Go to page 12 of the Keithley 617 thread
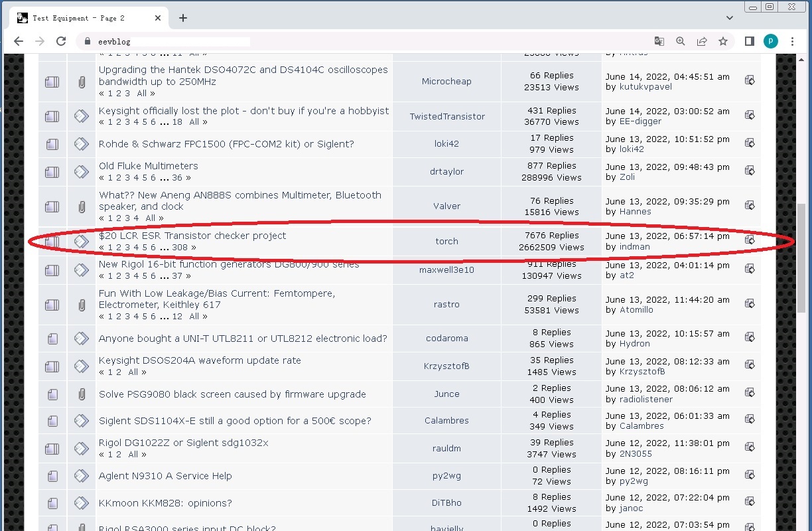Viewport: 812px width, 531px height. 177,317
